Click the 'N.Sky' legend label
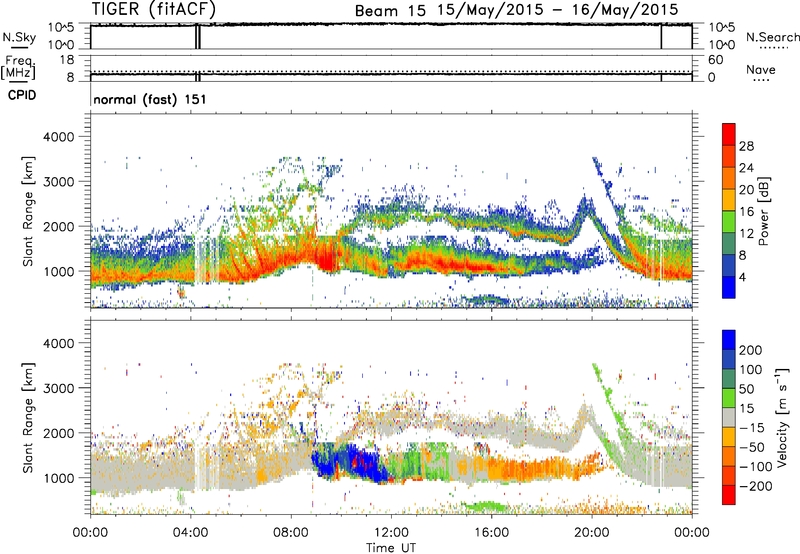Viewport: 800px width, 554px height. 19,37
